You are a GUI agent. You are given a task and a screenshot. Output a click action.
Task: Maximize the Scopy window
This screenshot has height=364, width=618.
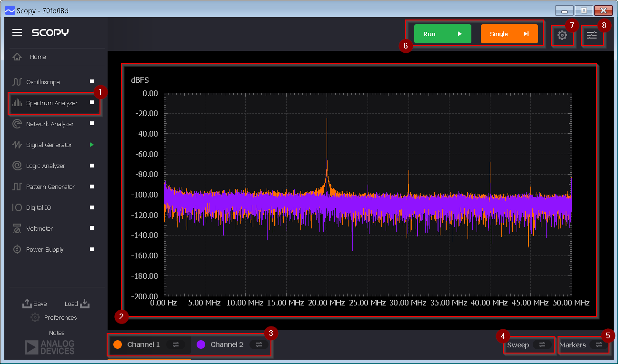[x=584, y=10]
